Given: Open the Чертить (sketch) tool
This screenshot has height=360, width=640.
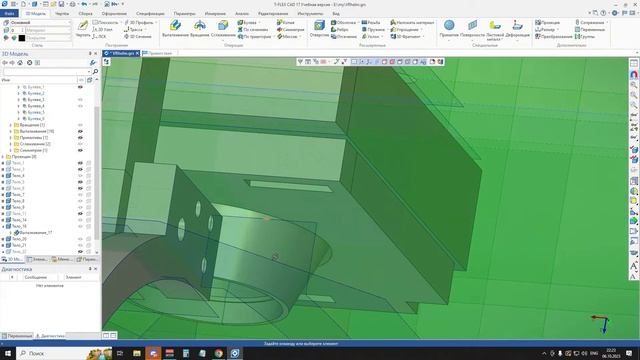Looking at the screenshot, I should [83, 28].
